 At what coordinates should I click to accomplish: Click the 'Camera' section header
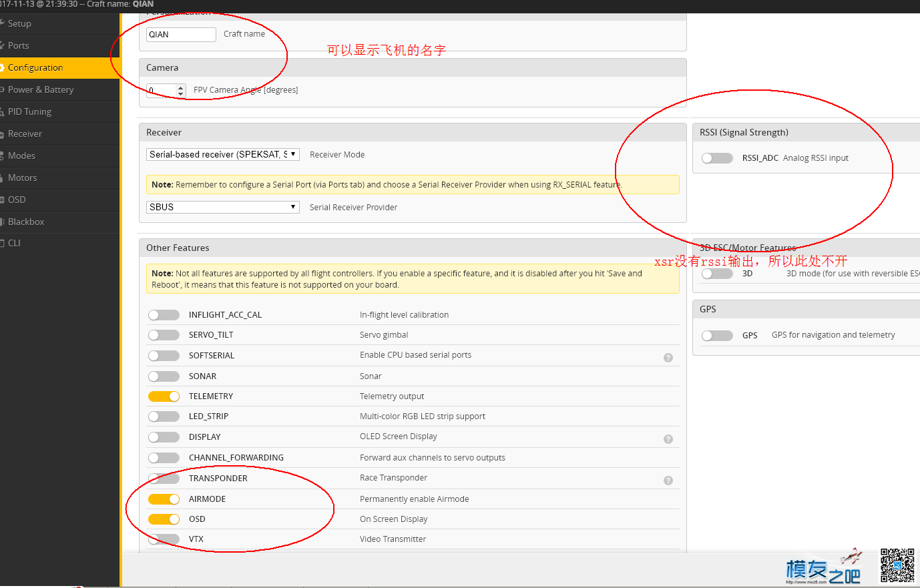click(162, 67)
